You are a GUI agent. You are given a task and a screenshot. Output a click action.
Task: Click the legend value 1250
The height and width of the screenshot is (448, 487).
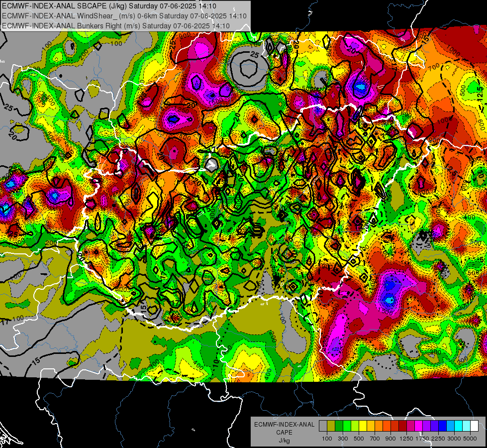tap(406, 439)
